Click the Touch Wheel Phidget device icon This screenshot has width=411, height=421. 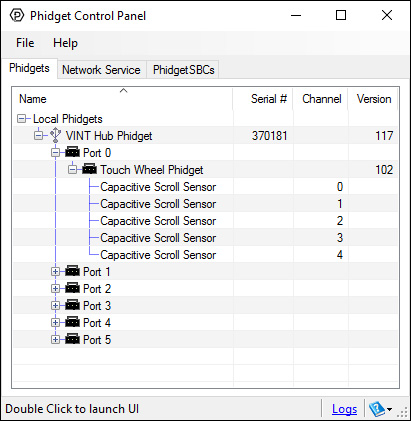[x=89, y=169]
